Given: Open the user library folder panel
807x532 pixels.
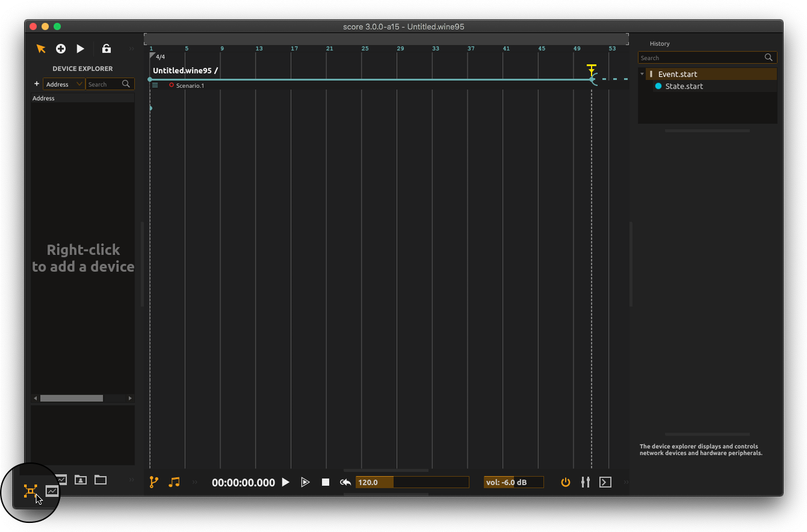Looking at the screenshot, I should tap(81, 480).
